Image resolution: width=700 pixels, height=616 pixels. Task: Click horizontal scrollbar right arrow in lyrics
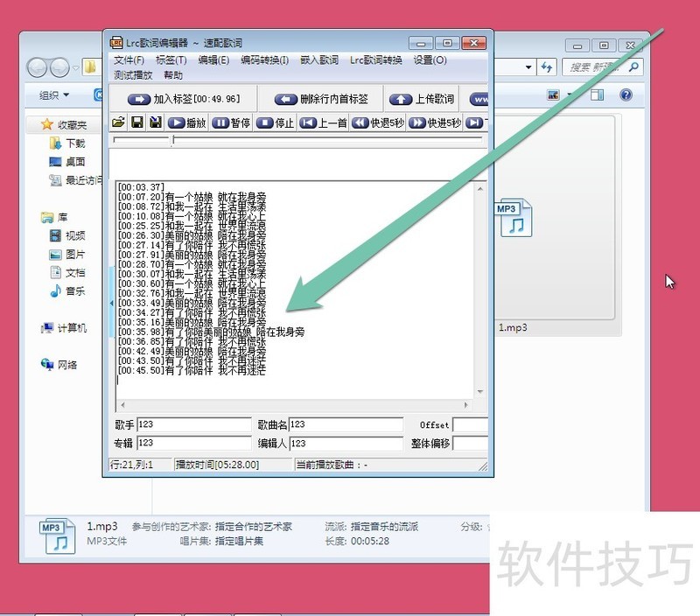coord(465,405)
